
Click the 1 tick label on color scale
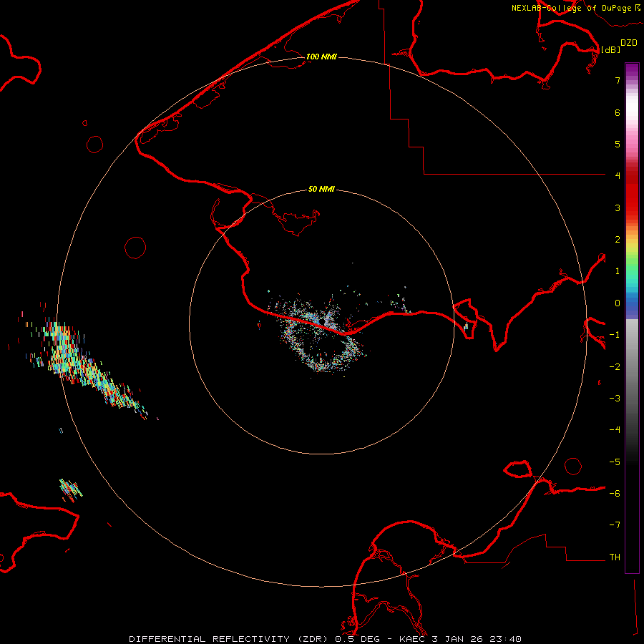click(x=618, y=271)
